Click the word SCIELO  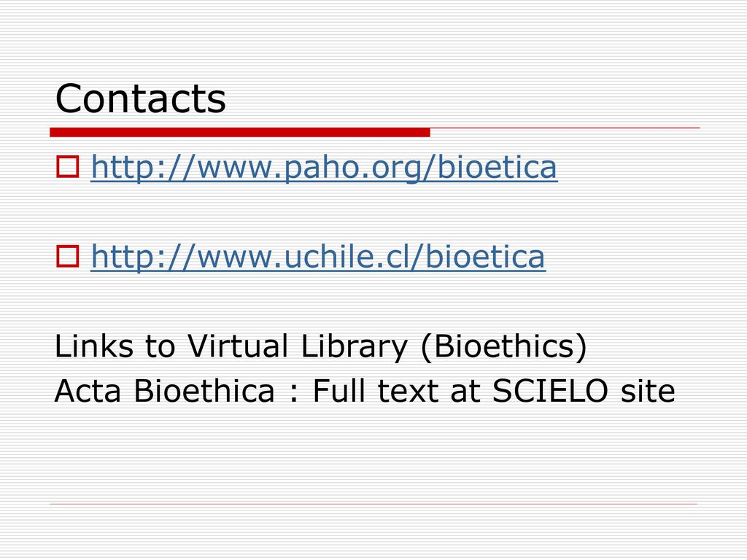(550, 391)
